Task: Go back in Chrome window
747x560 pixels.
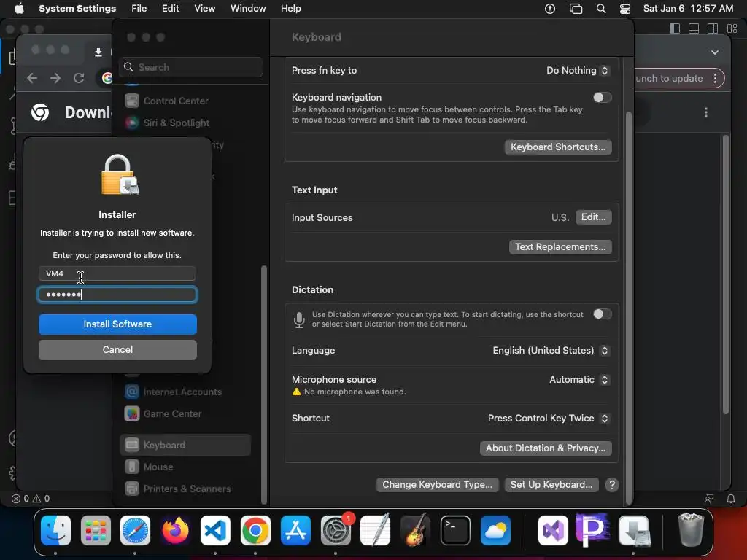Action: coord(32,78)
